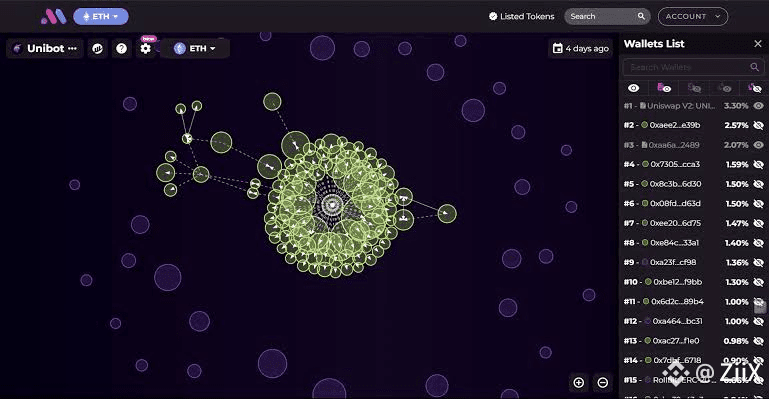
Task: Click the search magnifier in top bar
Action: 641,16
